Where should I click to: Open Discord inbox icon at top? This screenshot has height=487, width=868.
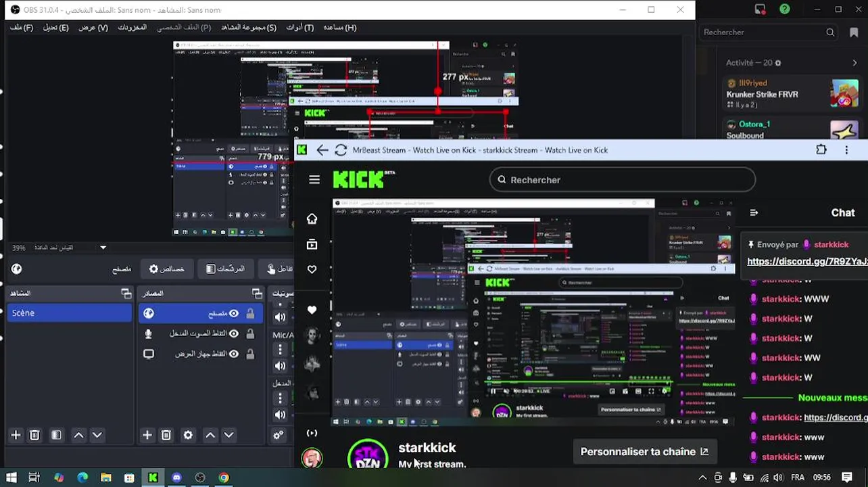[x=760, y=9]
